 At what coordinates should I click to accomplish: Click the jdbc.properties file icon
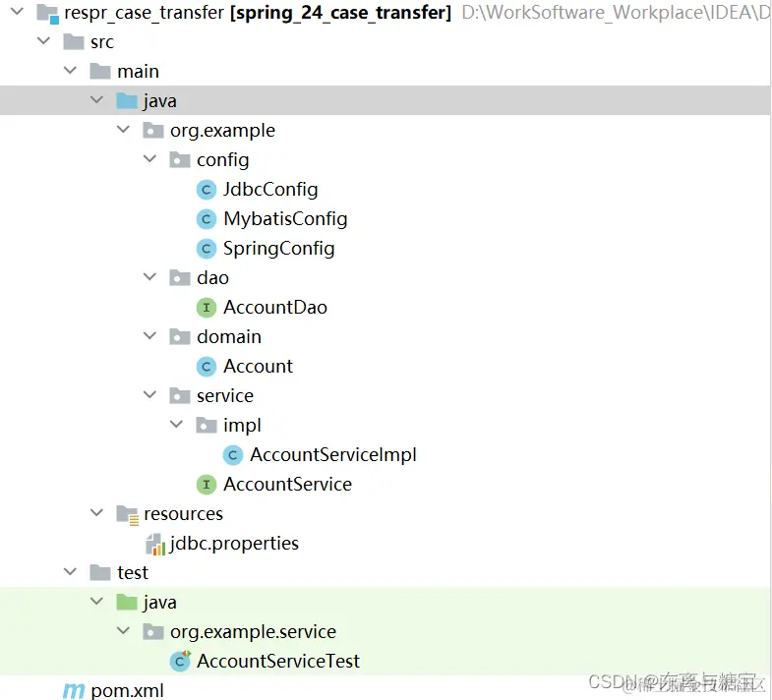[155, 545]
